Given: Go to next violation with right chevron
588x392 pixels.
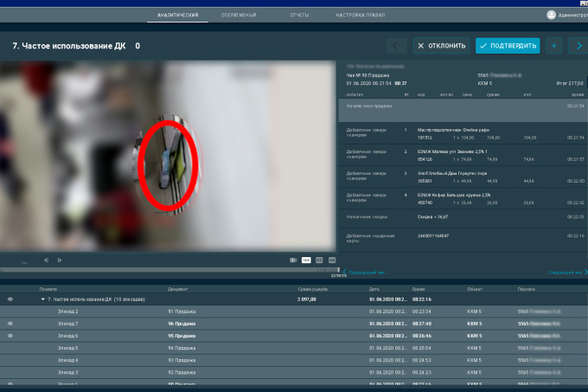Looking at the screenshot, I should coord(579,45).
